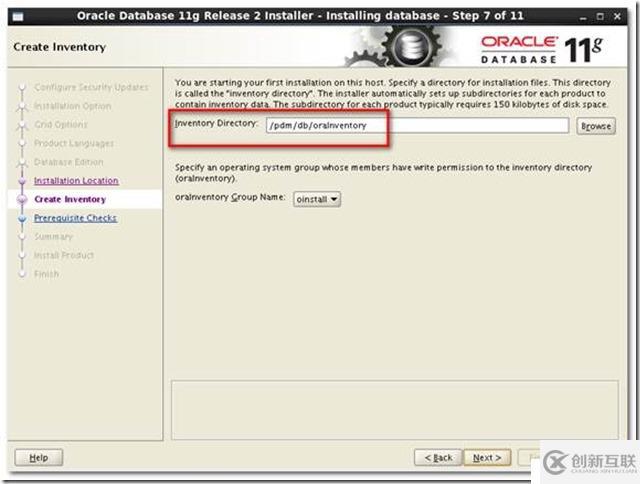Go to Prerequisite Checks step
This screenshot has width=640, height=484.
pyautogui.click(x=76, y=218)
